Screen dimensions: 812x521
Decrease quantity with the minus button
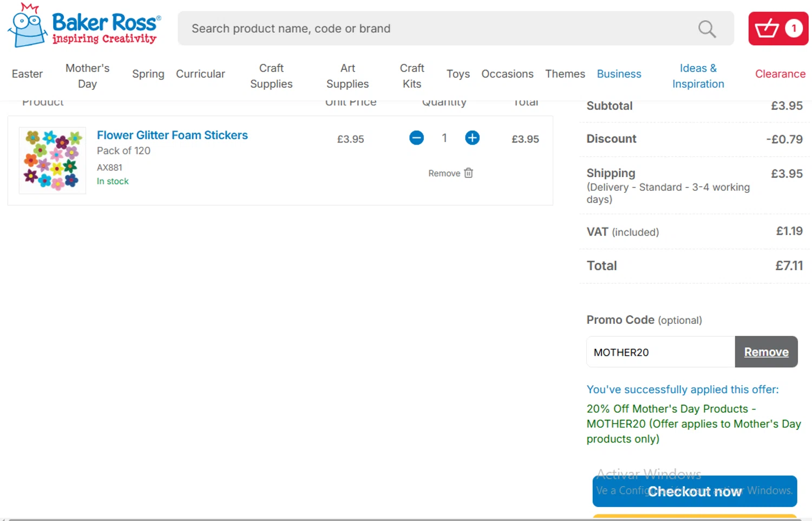coord(416,138)
